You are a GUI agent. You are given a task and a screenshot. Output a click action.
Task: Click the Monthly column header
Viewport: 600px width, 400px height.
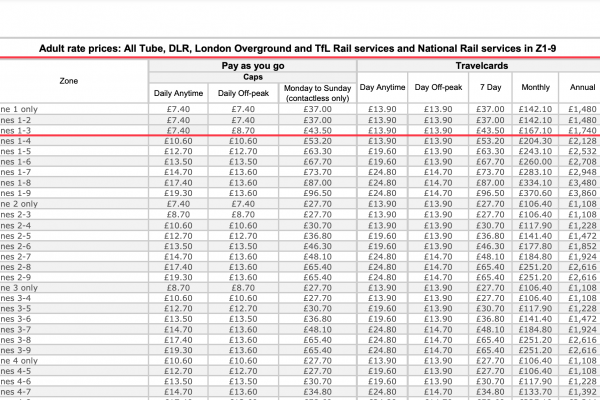point(535,87)
